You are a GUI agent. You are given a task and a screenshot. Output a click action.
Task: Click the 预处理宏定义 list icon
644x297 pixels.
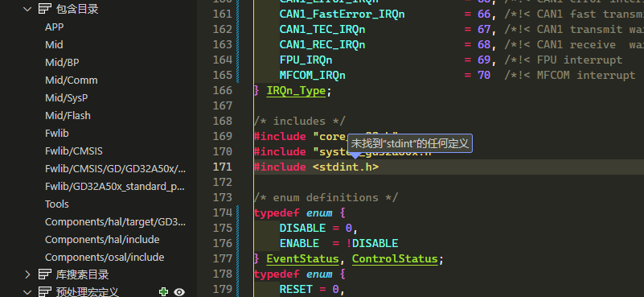[45, 292]
